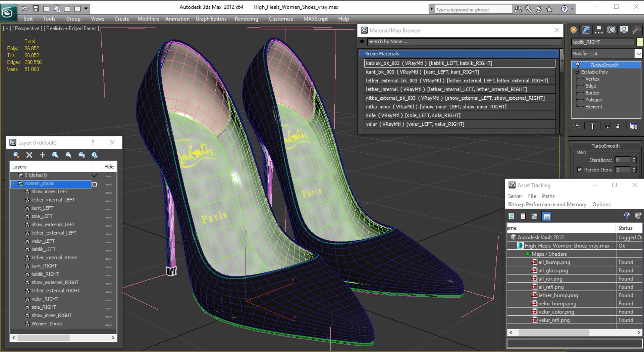The image size is (644, 352).
Task: Toggle hide for kablik_RIGHT row
Action: tap(109, 275)
